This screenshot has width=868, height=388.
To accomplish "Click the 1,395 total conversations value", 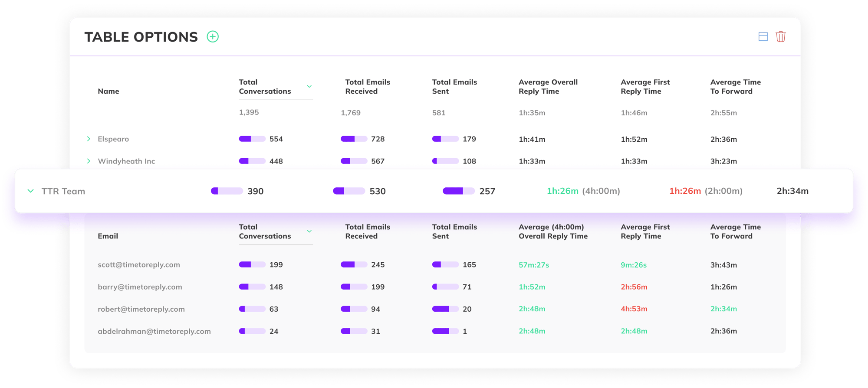I will click(249, 112).
